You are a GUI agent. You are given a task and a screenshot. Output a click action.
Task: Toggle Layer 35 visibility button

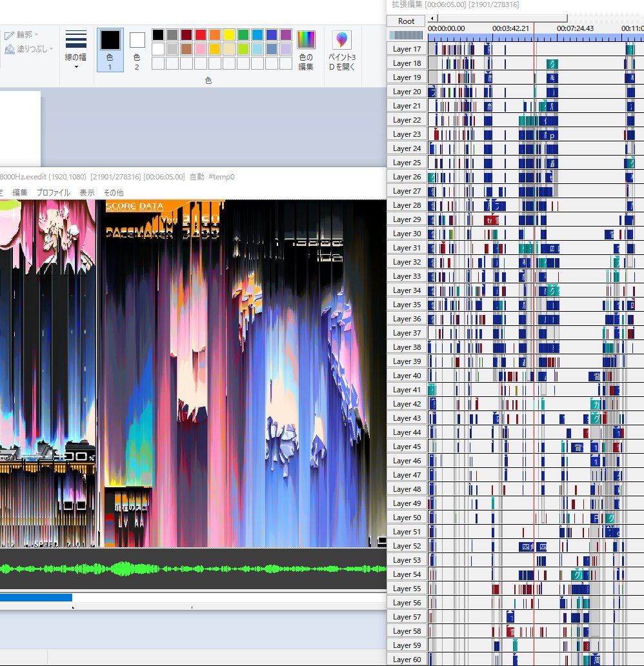click(x=406, y=304)
